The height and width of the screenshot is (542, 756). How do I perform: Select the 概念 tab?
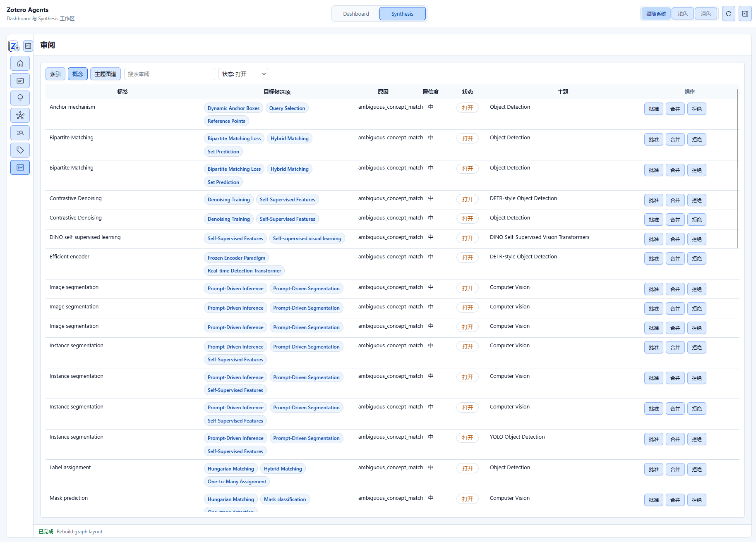pyautogui.click(x=78, y=74)
